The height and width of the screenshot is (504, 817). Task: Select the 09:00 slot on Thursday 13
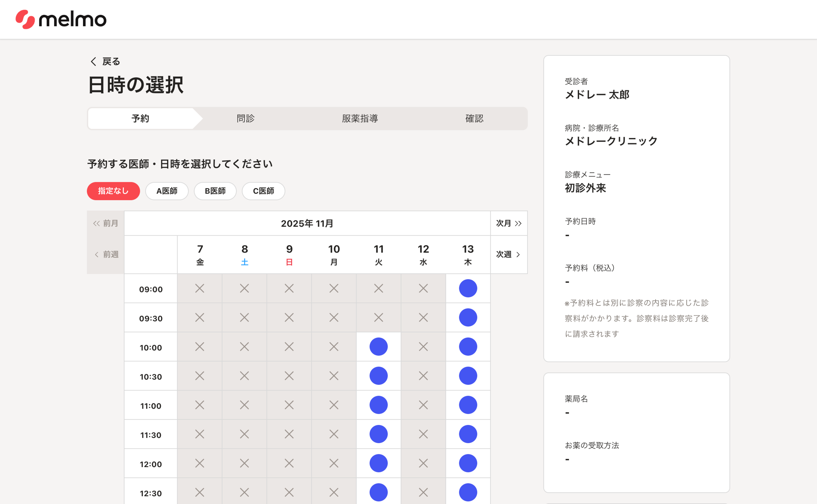click(468, 288)
